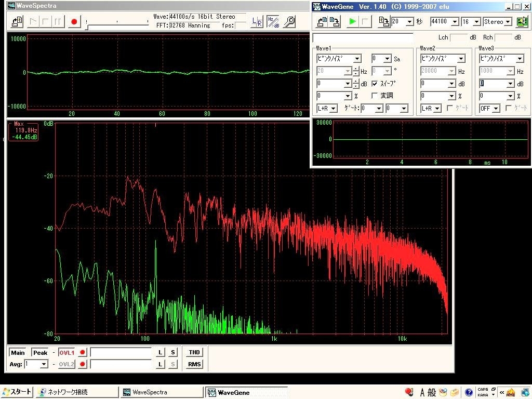
Task: Click WaveGene export to wave file icon
Action: [x=384, y=22]
